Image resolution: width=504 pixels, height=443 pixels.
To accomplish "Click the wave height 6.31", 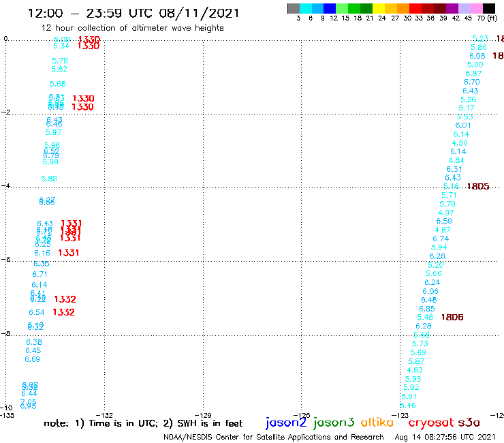I will click(454, 169).
